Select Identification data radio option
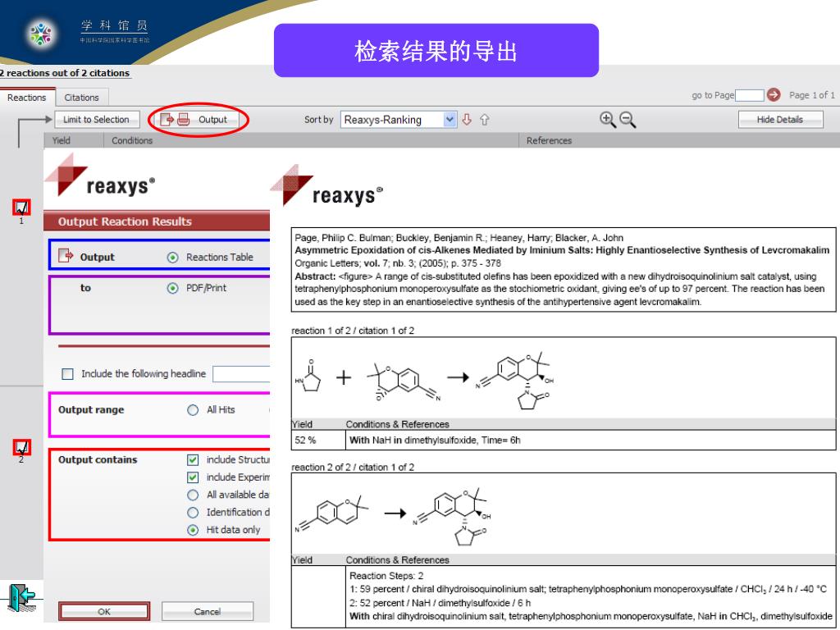The width and height of the screenshot is (840, 630). point(193,513)
